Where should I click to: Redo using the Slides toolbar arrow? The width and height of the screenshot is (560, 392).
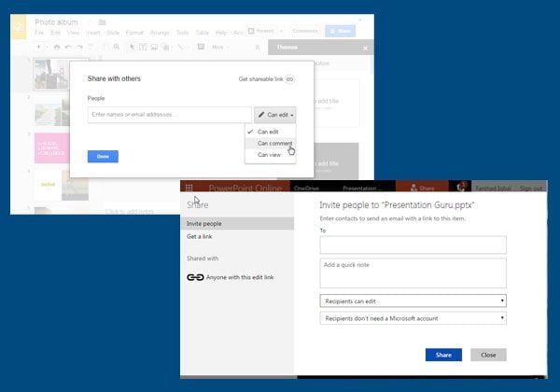pos(79,47)
